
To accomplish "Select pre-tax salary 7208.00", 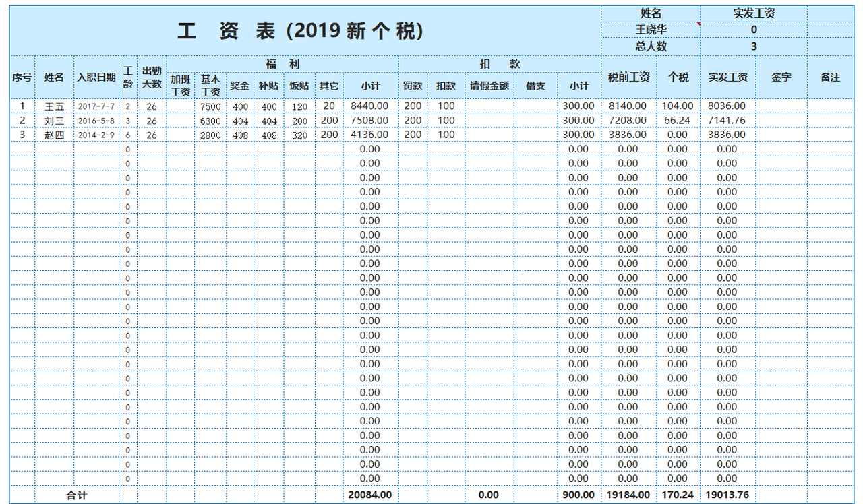I will coord(628,121).
